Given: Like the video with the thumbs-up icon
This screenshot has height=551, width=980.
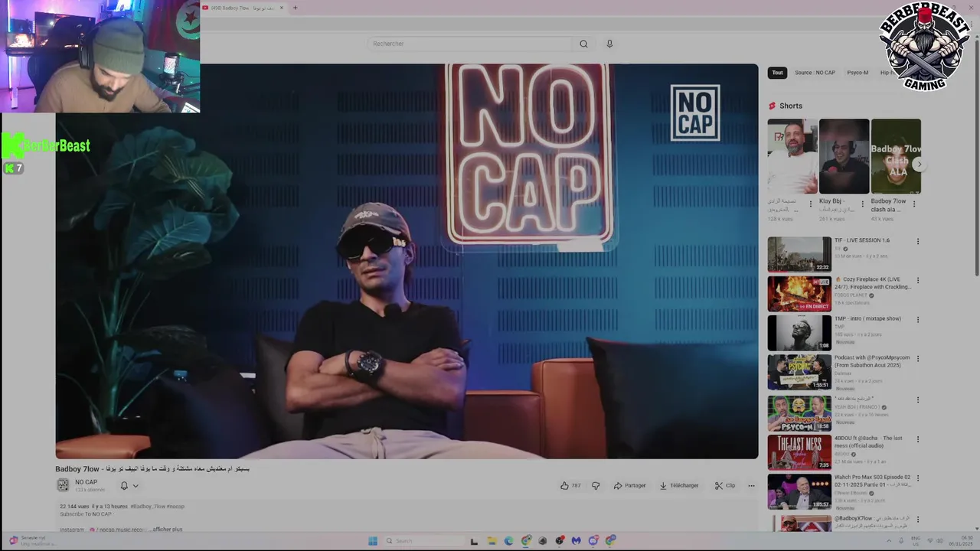Looking at the screenshot, I should point(564,485).
